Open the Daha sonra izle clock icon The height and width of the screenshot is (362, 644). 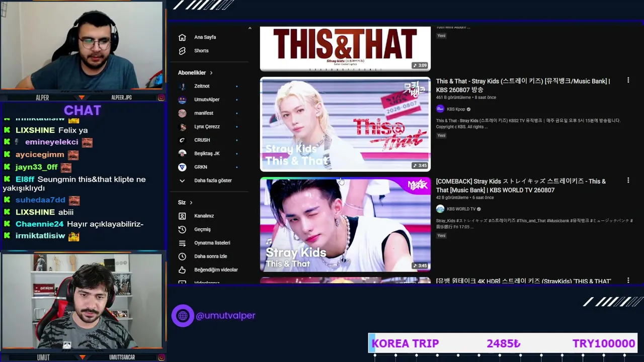tap(182, 256)
